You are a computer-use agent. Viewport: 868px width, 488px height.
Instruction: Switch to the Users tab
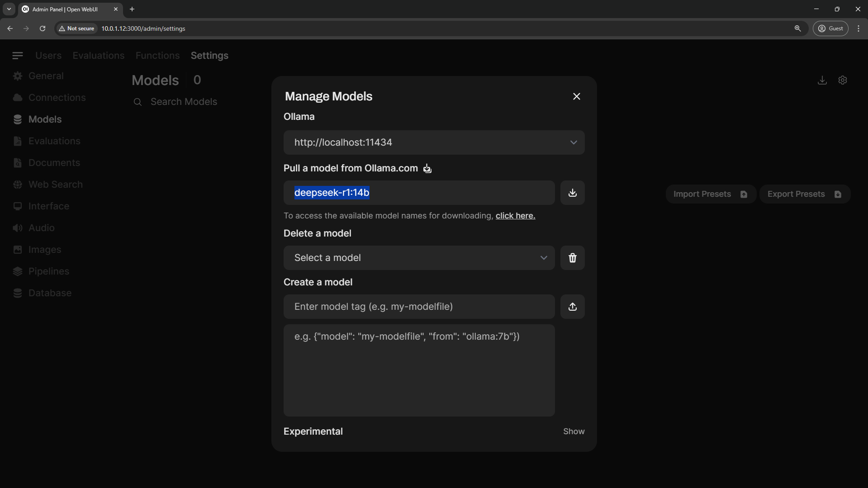(x=48, y=56)
